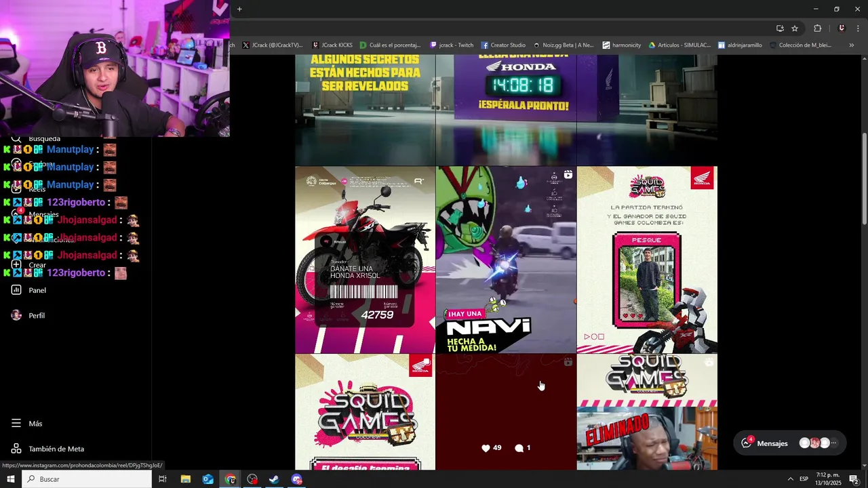Open Perfil from the Instagram sidebar
This screenshot has width=868, height=488.
pos(27,315)
